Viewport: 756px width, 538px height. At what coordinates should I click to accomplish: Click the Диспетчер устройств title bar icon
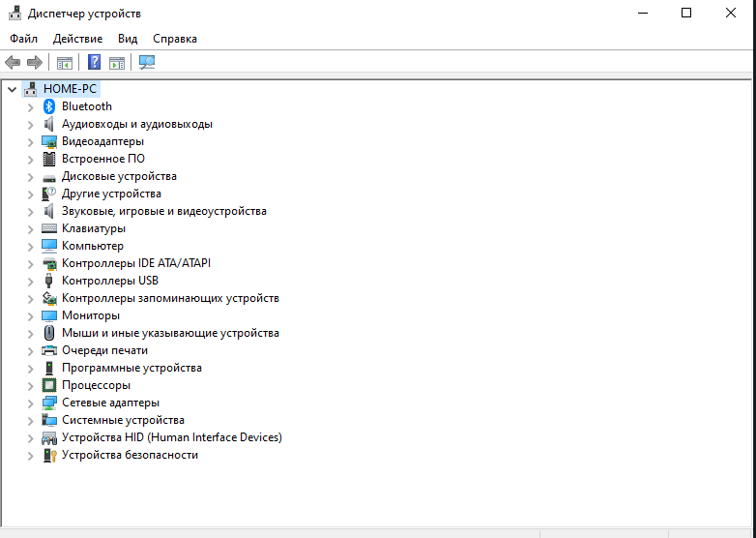(x=15, y=13)
